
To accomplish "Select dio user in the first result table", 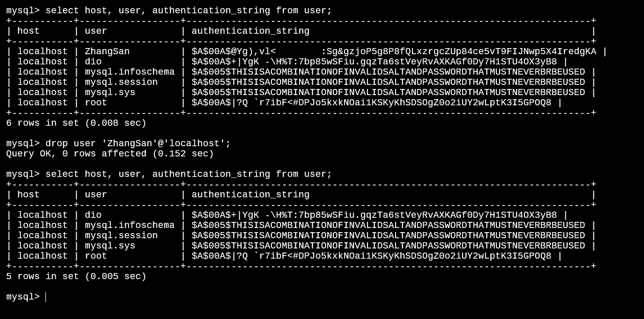I will pyautogui.click(x=93, y=62).
